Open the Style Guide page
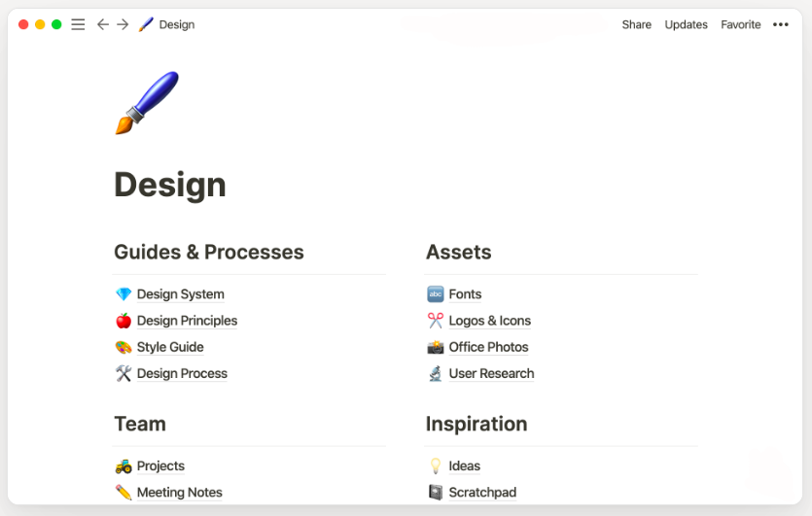The width and height of the screenshot is (812, 516). [x=170, y=347]
